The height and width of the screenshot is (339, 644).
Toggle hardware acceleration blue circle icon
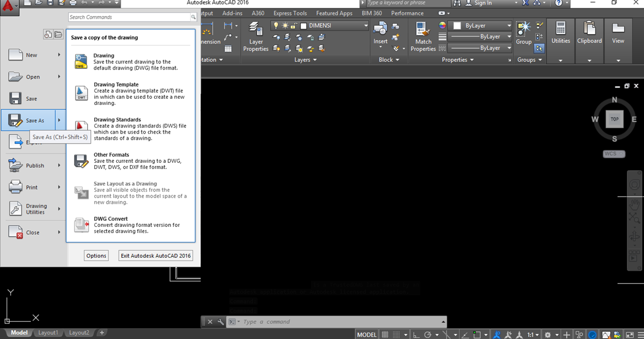[x=592, y=335]
